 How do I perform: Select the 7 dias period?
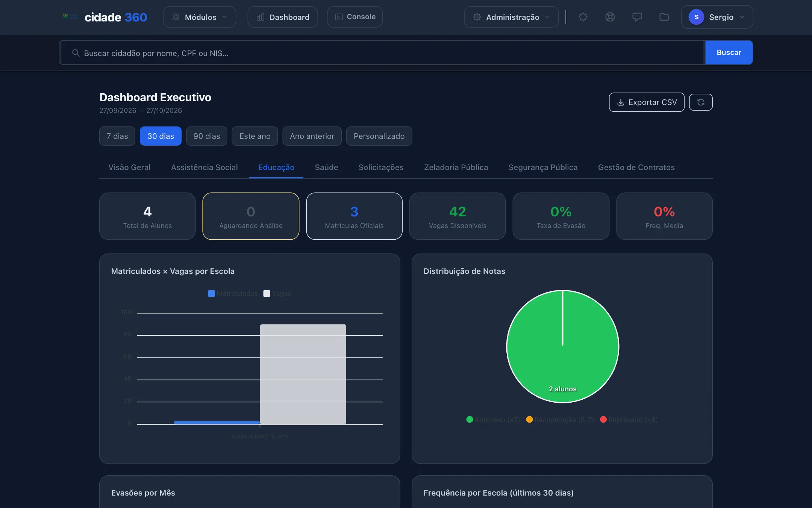pos(117,136)
